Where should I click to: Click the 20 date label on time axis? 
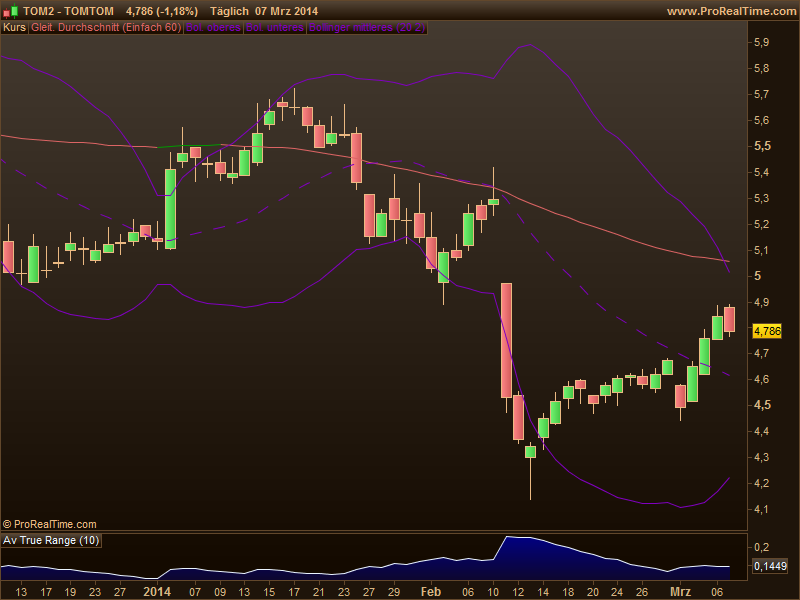tap(592, 592)
